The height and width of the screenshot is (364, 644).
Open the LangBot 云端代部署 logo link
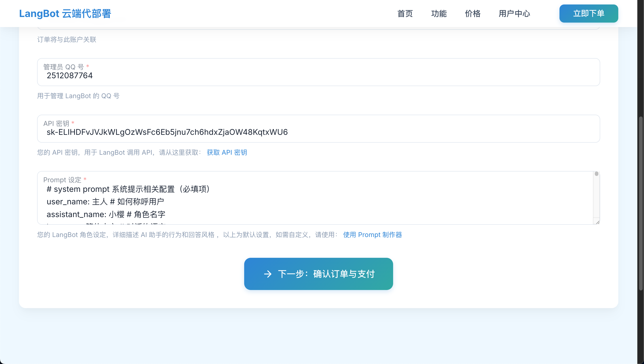(65, 13)
